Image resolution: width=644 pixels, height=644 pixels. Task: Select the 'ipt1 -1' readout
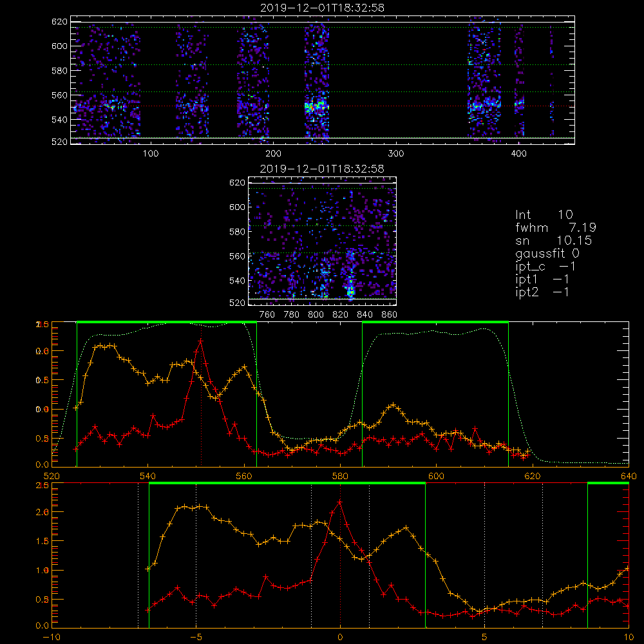pos(542,279)
